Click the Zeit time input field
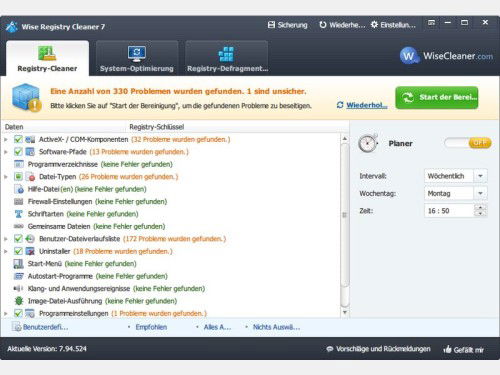Viewport: 500px width, 375px height. tap(449, 211)
